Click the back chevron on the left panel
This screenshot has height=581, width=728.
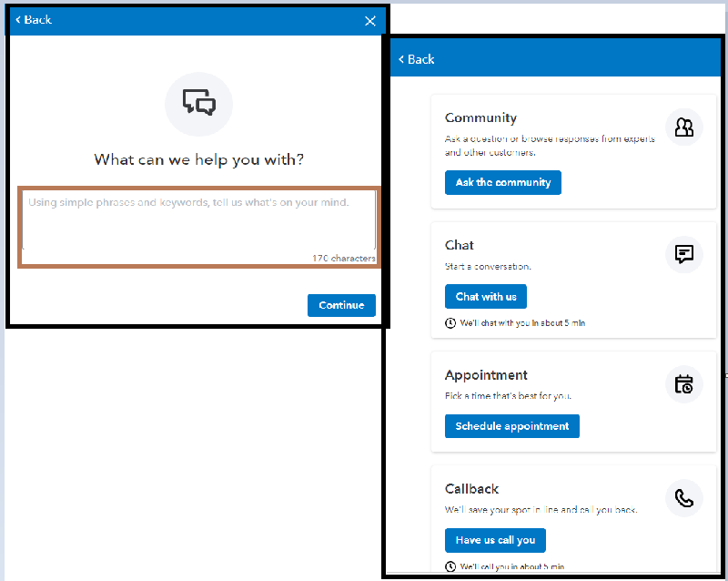pos(17,20)
